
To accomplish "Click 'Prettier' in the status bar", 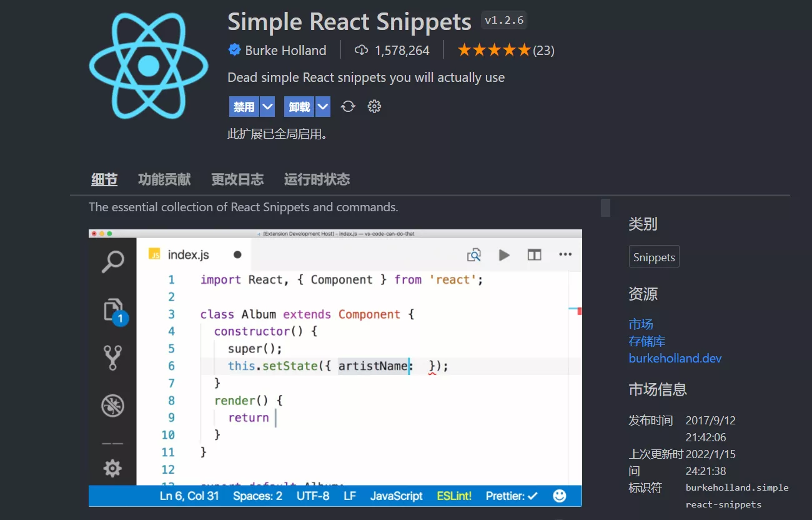I will 512,496.
